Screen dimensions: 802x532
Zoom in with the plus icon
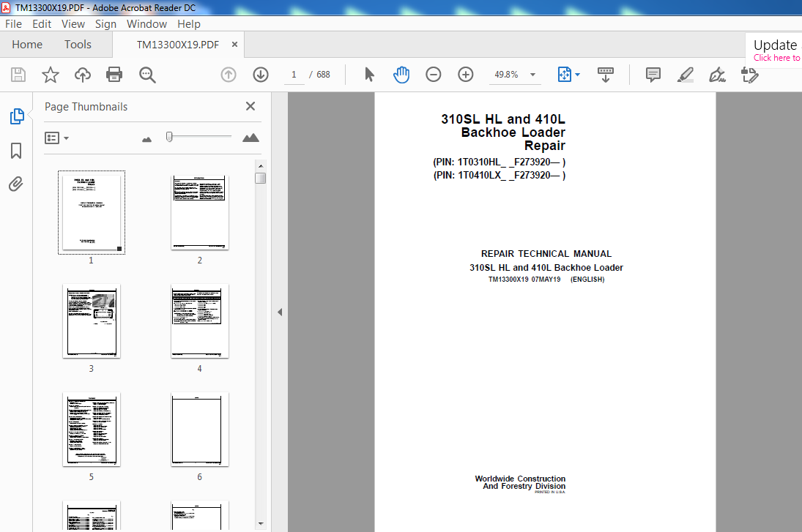click(465, 75)
